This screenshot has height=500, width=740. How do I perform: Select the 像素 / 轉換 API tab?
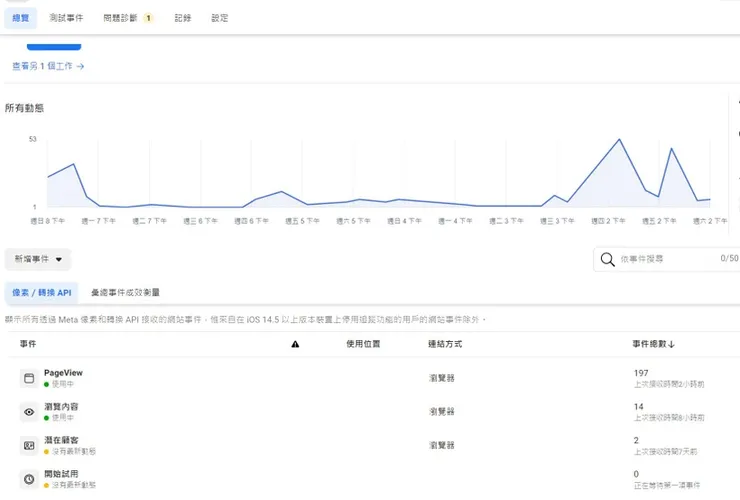point(42,293)
